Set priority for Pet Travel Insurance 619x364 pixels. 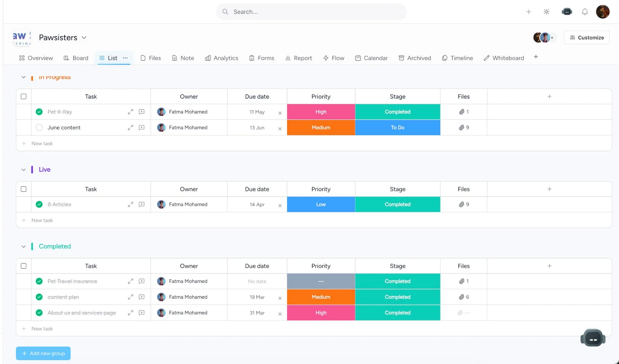click(x=321, y=281)
